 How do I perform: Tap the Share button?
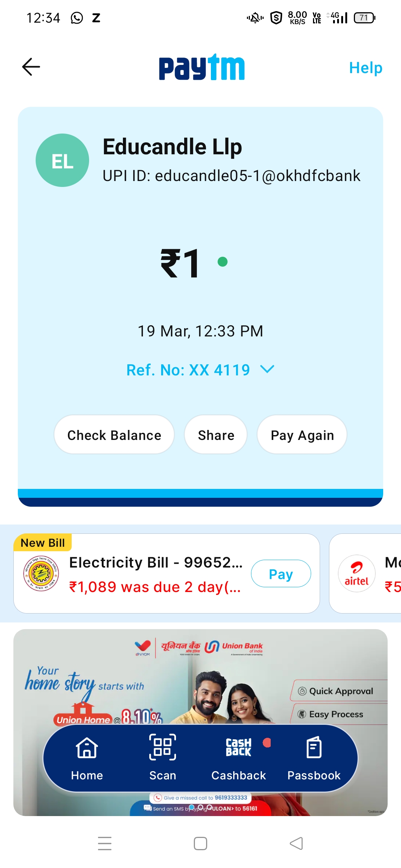[x=216, y=435]
